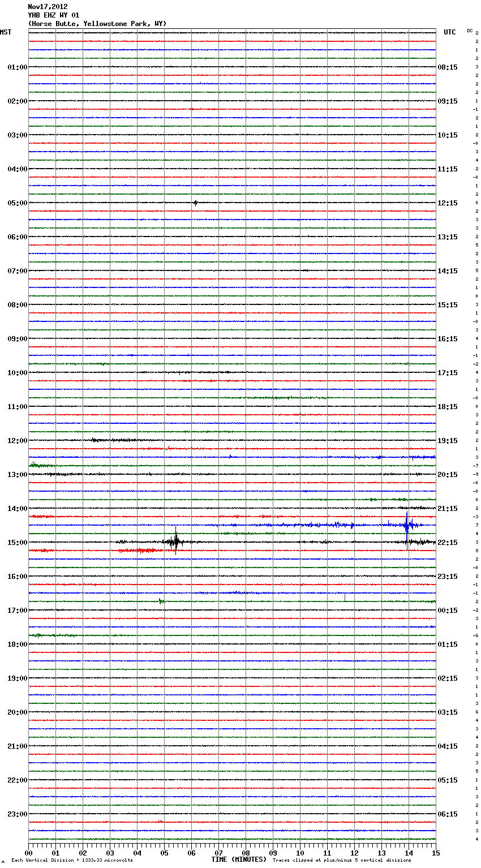Click the 12:15 UTC label
Image resolution: width=481 pixels, height=868 pixels.
[448, 203]
